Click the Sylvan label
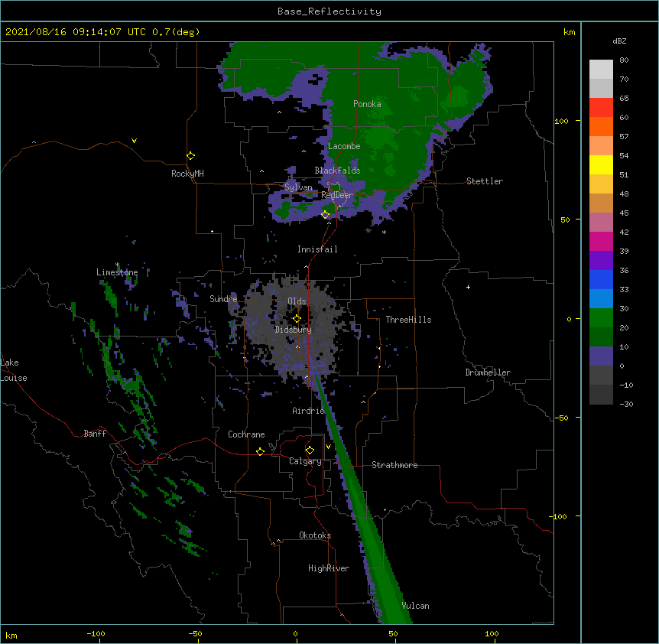 click(298, 187)
